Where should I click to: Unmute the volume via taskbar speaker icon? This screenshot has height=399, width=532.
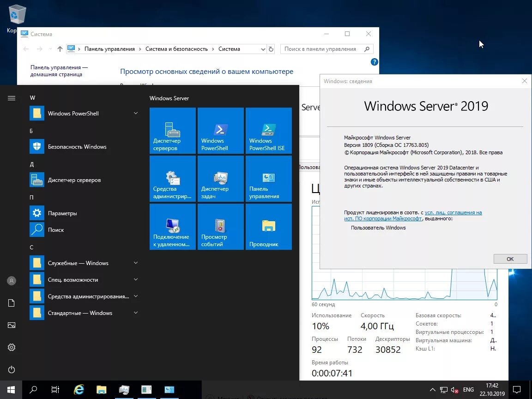coord(455,389)
